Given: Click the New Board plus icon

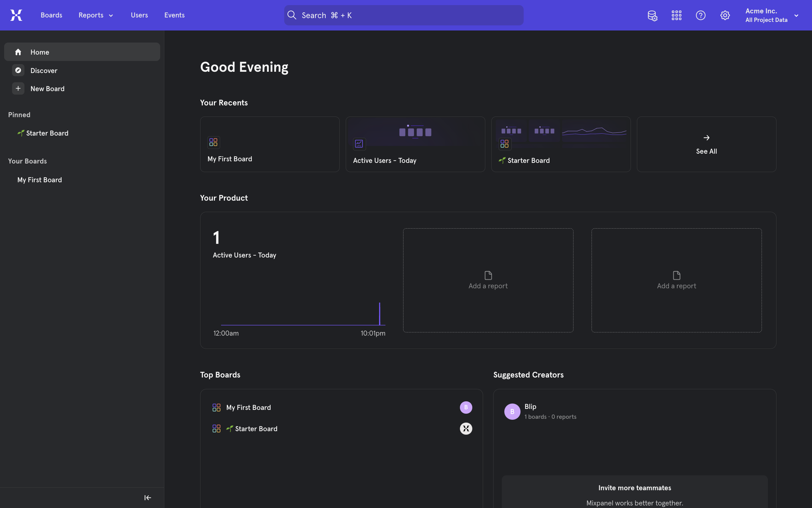Looking at the screenshot, I should pos(18,88).
